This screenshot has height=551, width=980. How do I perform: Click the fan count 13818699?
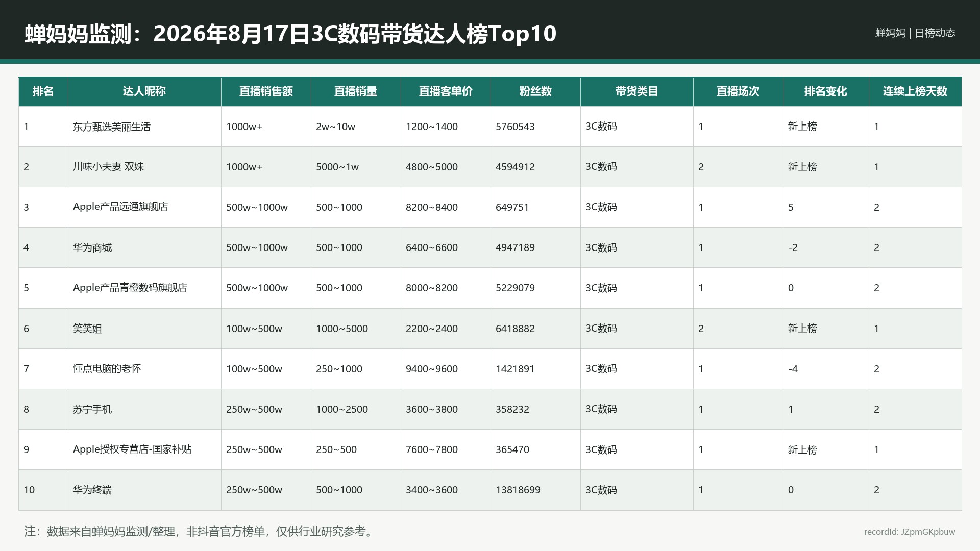pyautogui.click(x=518, y=490)
